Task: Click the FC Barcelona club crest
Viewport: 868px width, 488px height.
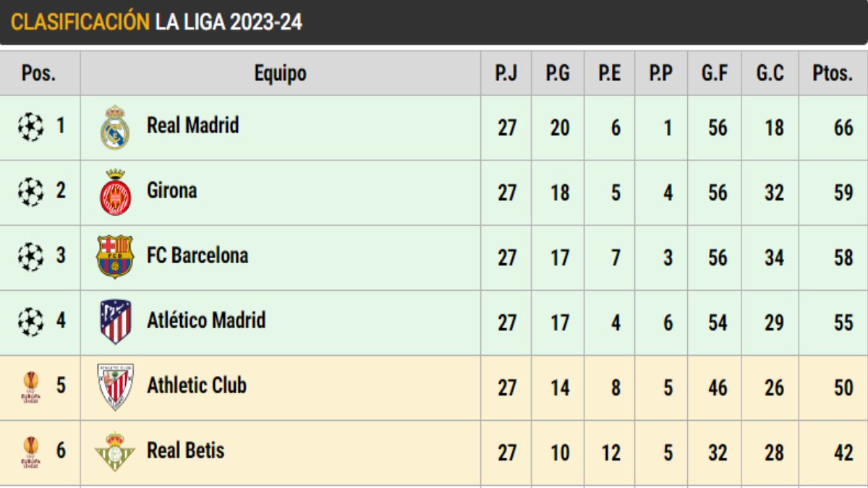Action: pos(115,257)
